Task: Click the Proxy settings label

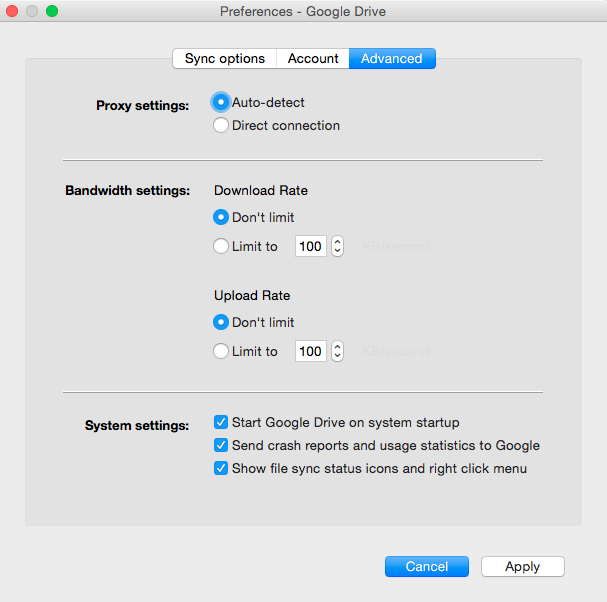Action: (142, 105)
